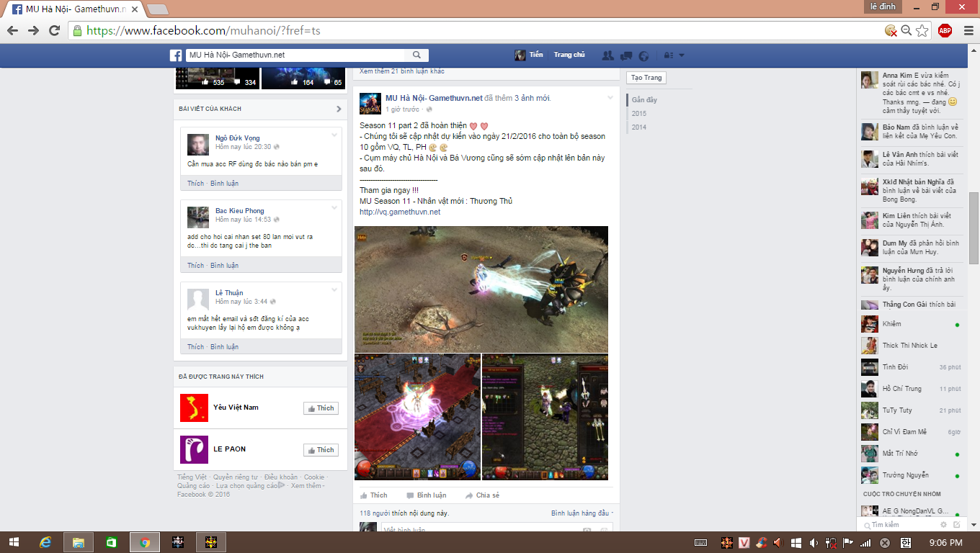Image resolution: width=980 pixels, height=553 pixels.
Task: Like Ngô Đức Vọng's visitor post
Action: [195, 184]
